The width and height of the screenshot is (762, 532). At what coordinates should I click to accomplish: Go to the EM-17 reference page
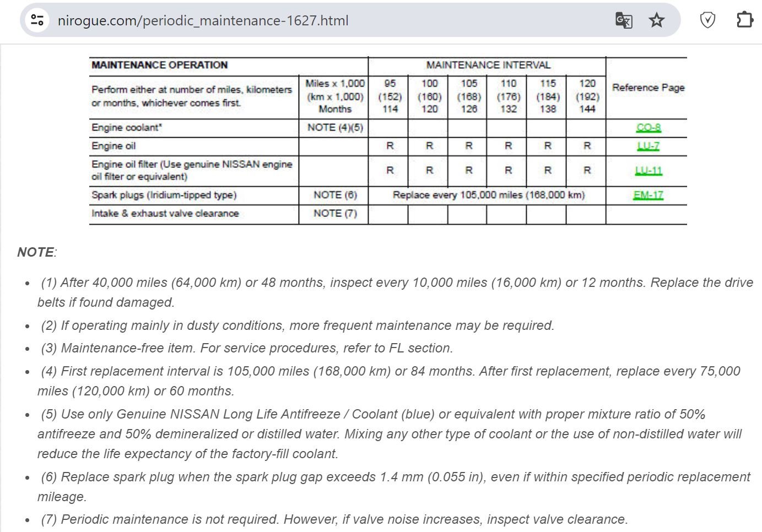pos(648,195)
